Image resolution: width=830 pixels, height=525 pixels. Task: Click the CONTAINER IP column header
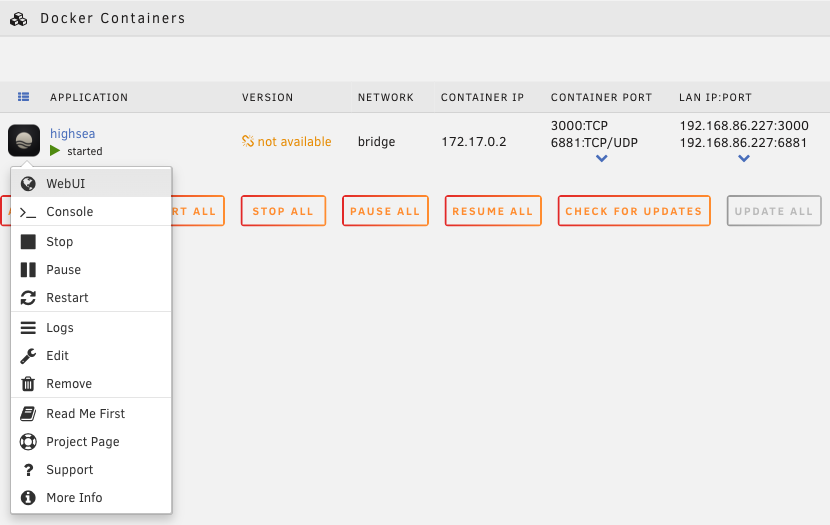[x=482, y=97]
